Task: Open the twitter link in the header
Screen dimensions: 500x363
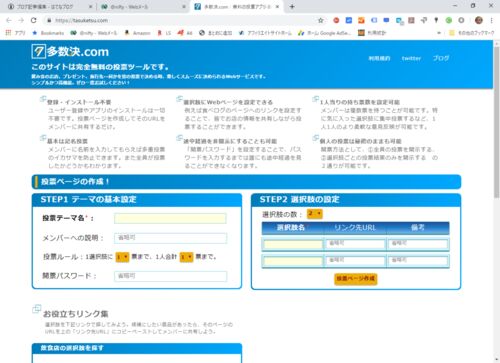Action: pos(411,58)
